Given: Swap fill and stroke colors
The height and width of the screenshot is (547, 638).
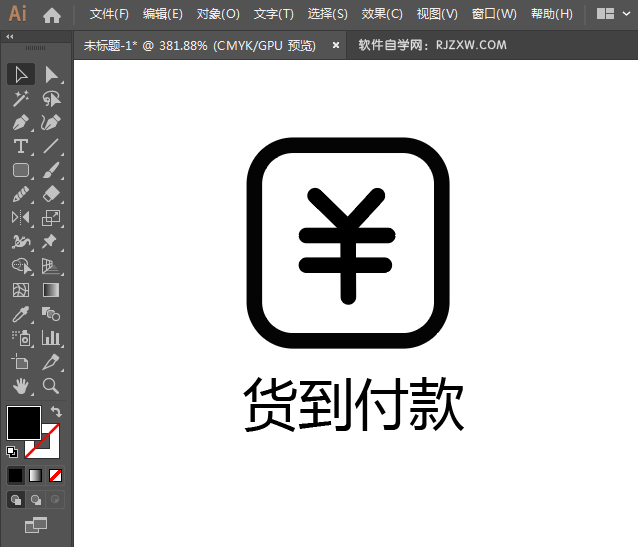Looking at the screenshot, I should (56, 411).
